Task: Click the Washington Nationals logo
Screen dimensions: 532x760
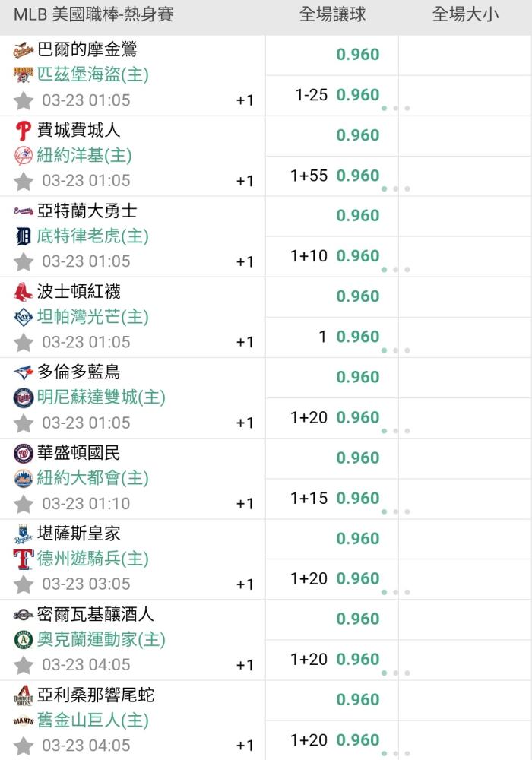Action: (24, 453)
